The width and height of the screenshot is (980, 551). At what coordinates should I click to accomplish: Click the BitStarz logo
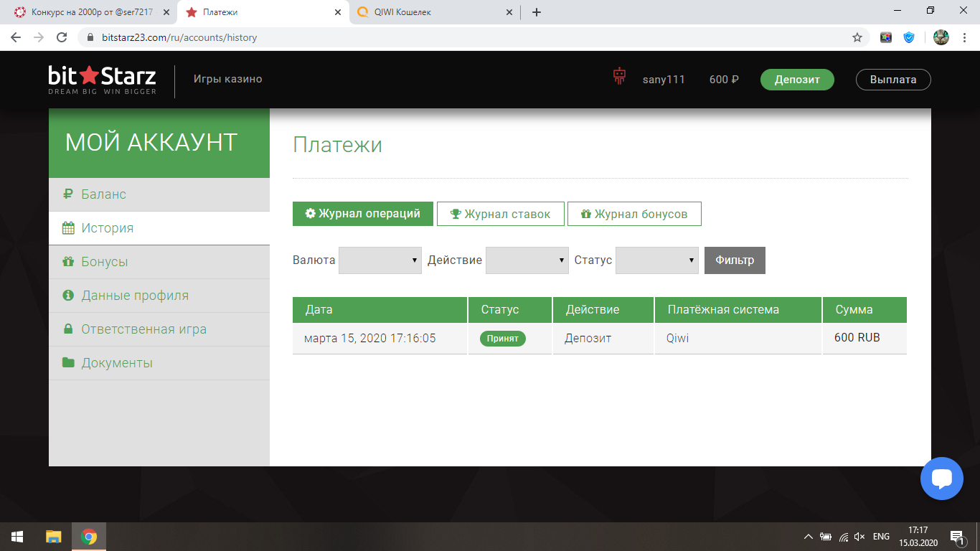(102, 80)
